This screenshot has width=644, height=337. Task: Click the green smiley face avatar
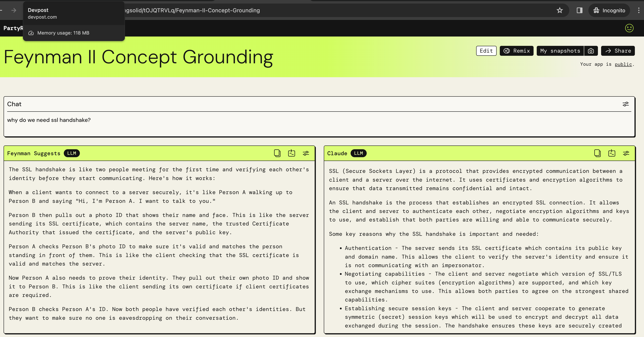tap(629, 28)
